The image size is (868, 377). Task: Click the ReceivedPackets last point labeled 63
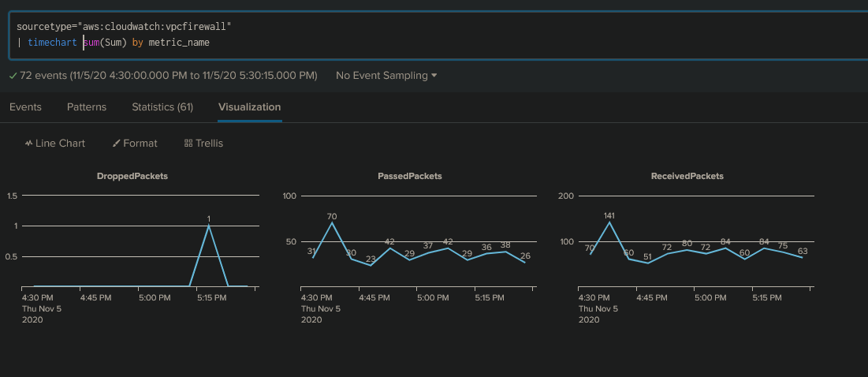point(802,257)
